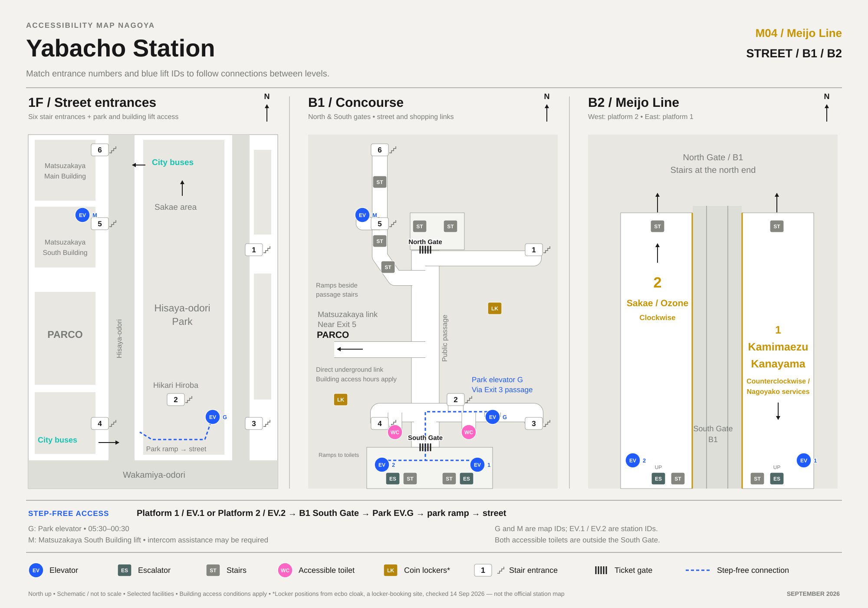Click the top ST stairs icon on B2 platform 1

pyautogui.click(x=777, y=226)
